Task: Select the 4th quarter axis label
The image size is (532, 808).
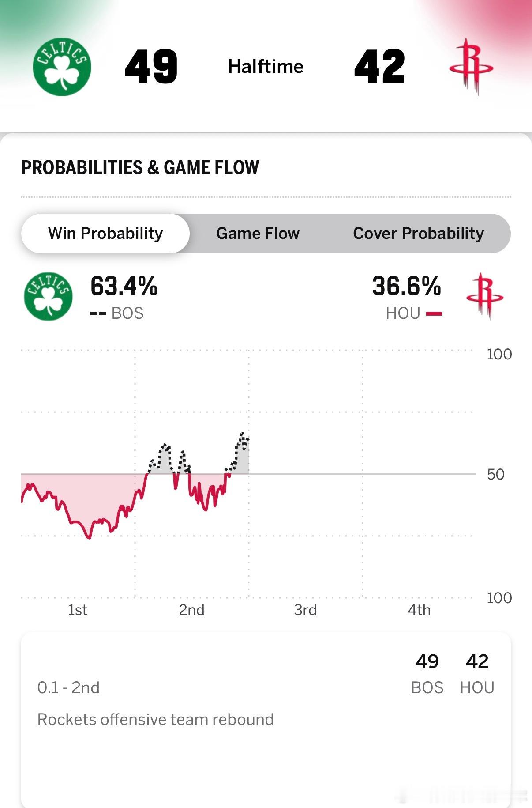Action: (419, 610)
